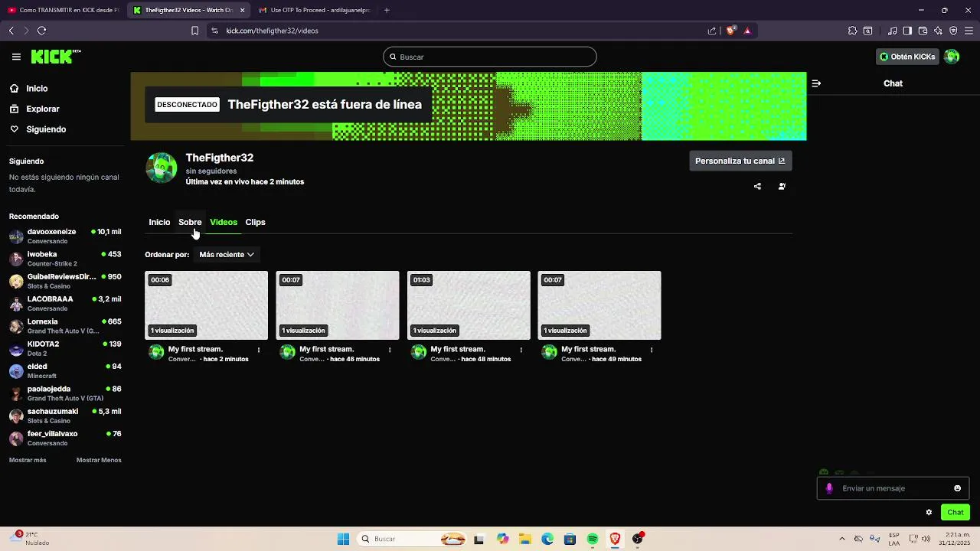Open recommended channel KIDOTA2
Screen dimensions: 980x551
(x=65, y=348)
